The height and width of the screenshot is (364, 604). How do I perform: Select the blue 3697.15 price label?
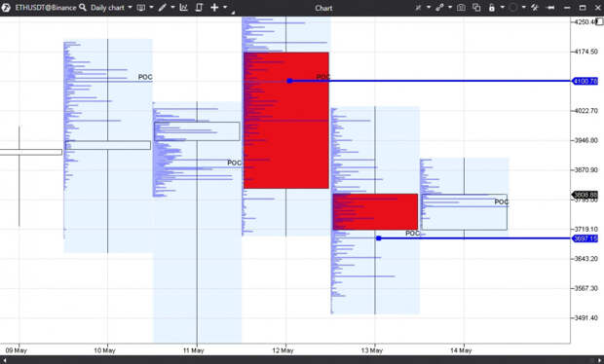[585, 238]
